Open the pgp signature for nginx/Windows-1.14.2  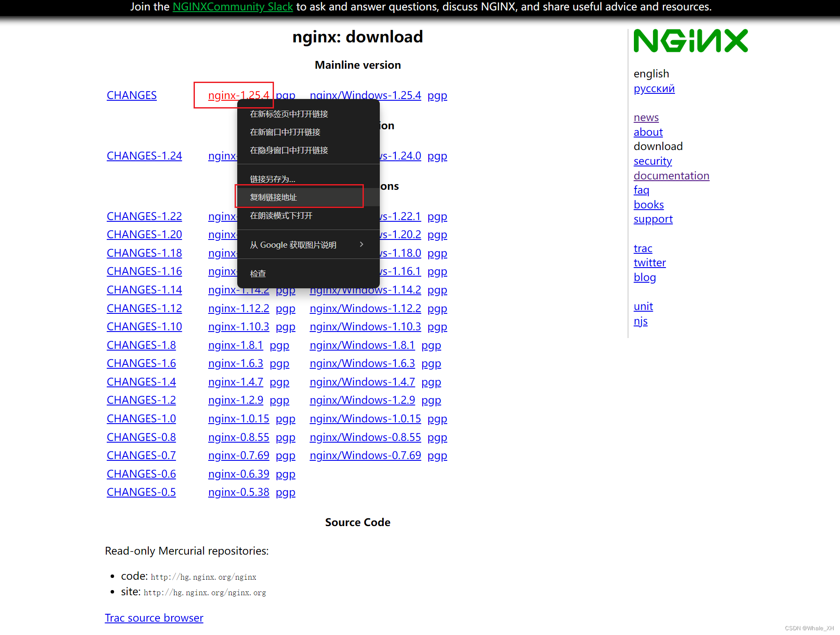coord(437,290)
